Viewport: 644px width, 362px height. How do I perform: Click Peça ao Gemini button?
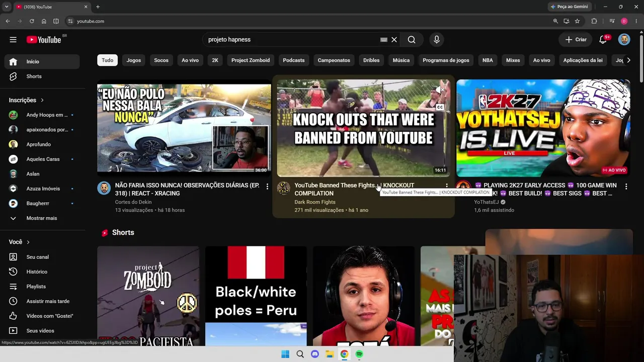[570, 7]
